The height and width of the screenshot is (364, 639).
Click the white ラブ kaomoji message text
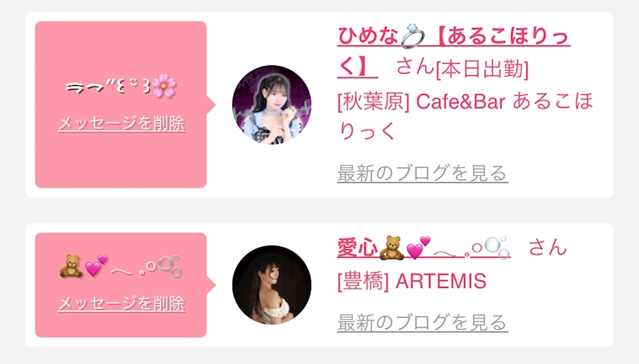108,87
